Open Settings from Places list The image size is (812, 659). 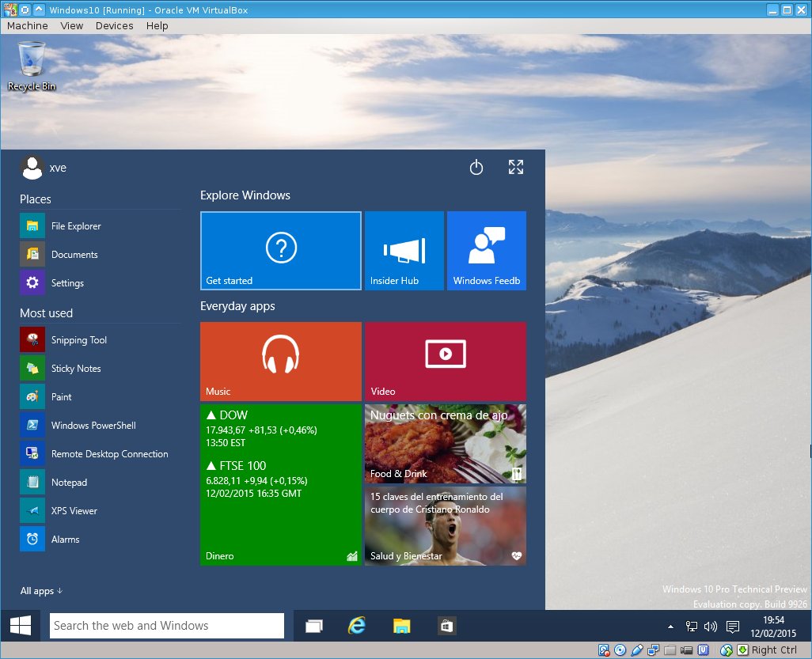coord(101,283)
